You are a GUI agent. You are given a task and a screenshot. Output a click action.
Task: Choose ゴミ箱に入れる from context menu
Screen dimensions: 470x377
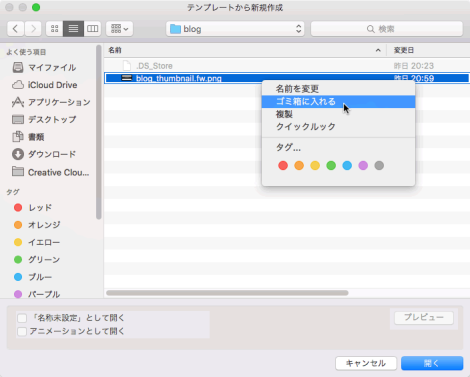(338, 102)
